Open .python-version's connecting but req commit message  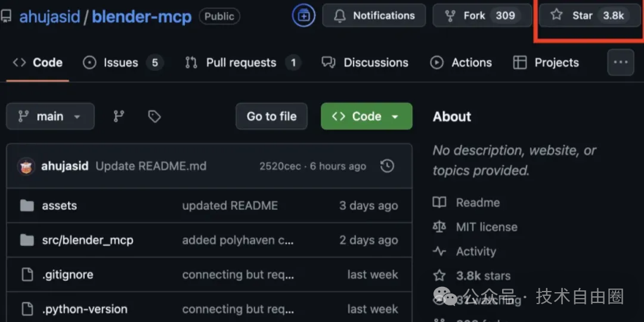click(238, 309)
